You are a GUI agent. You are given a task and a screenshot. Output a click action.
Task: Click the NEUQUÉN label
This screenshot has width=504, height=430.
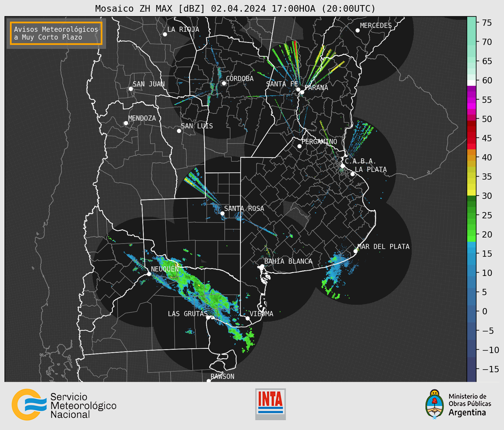click(165, 269)
